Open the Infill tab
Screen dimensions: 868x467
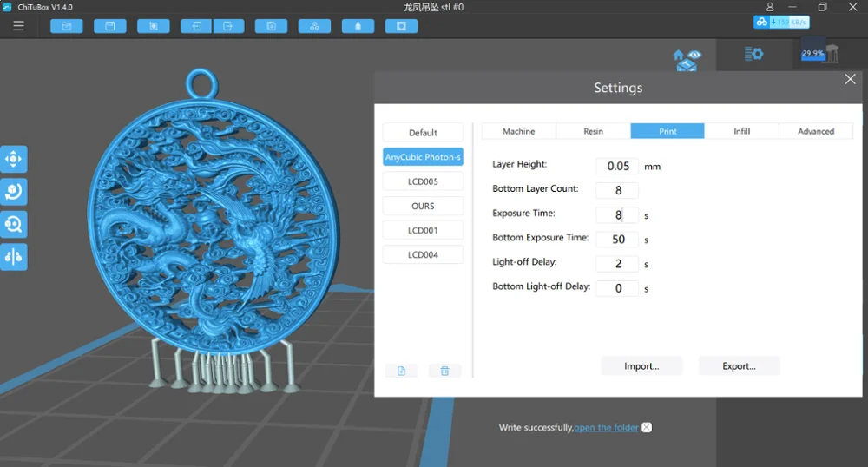[741, 131]
